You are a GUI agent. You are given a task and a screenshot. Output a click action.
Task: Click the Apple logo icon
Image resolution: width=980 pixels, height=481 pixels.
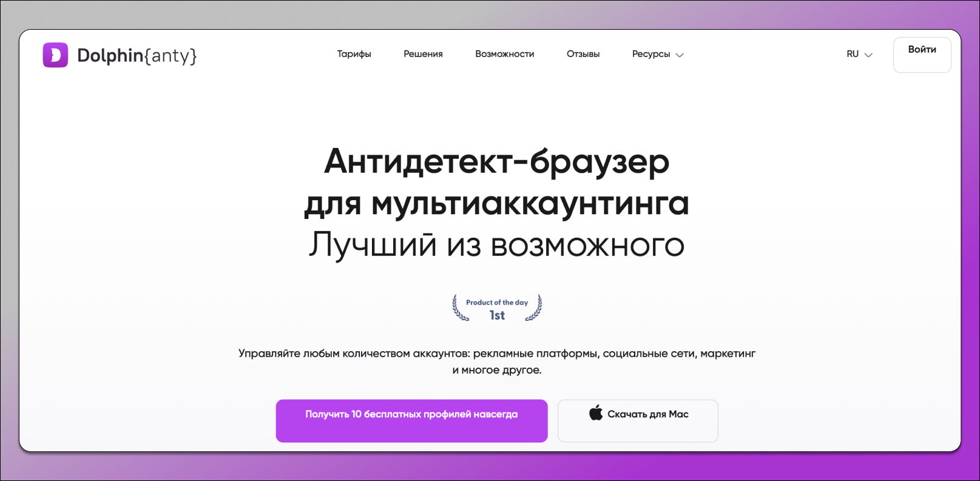click(596, 413)
